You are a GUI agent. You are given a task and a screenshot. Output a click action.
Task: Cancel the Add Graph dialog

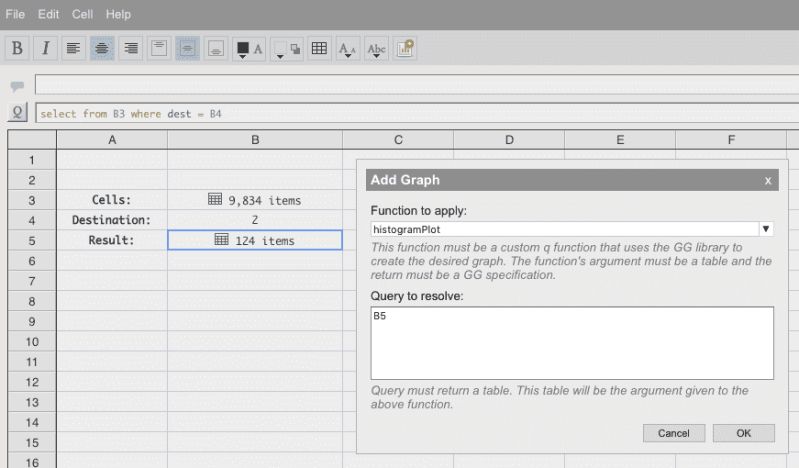674,433
